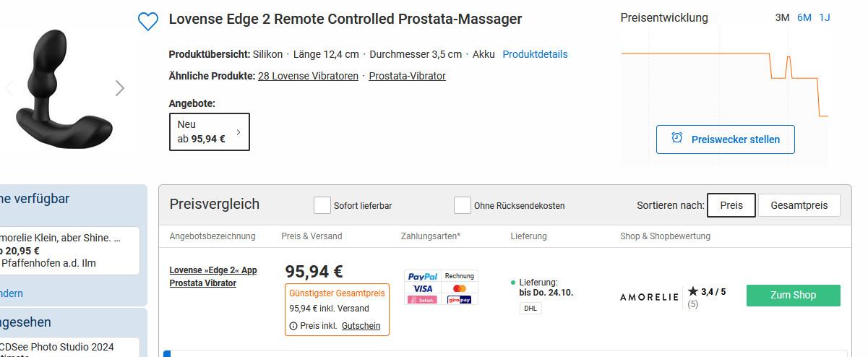The height and width of the screenshot is (357, 868).
Task: Click the product image thumbnail
Action: 65,88
